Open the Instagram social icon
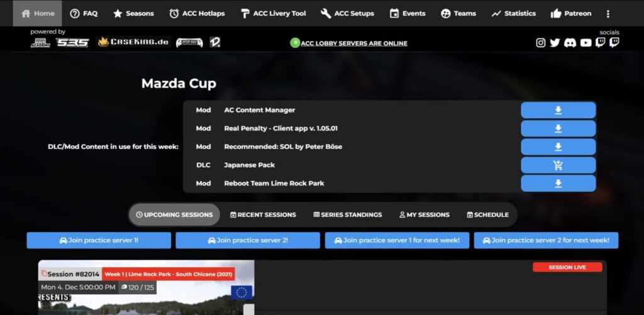 pyautogui.click(x=540, y=43)
